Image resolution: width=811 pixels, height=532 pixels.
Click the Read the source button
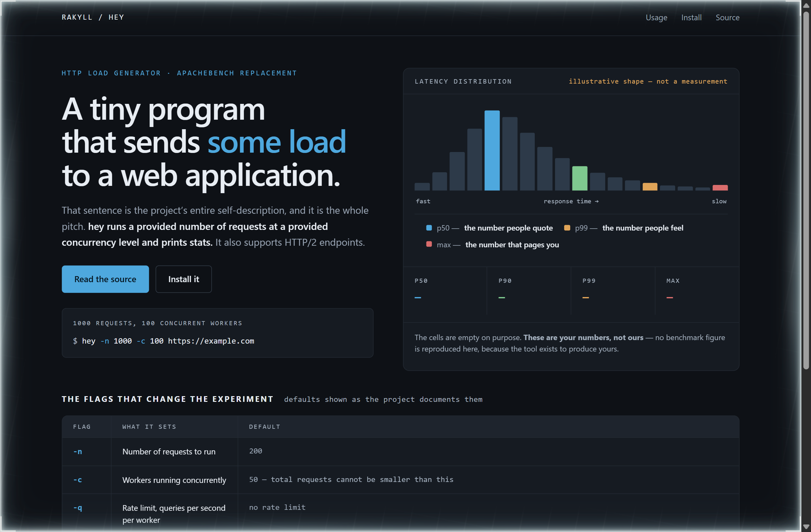pos(105,279)
